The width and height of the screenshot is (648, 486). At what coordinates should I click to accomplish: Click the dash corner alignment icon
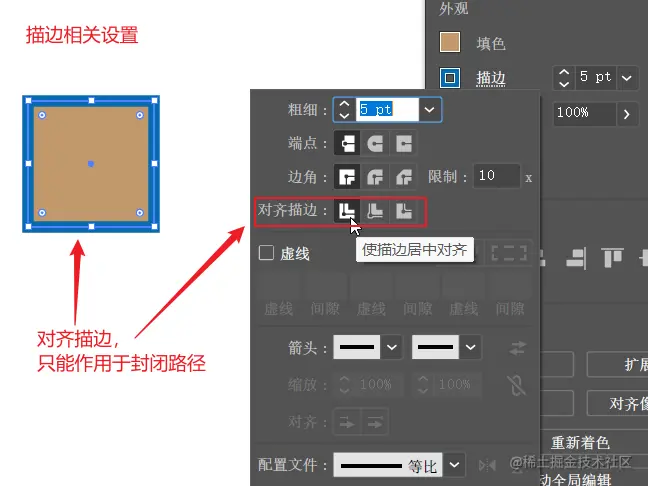click(x=509, y=253)
